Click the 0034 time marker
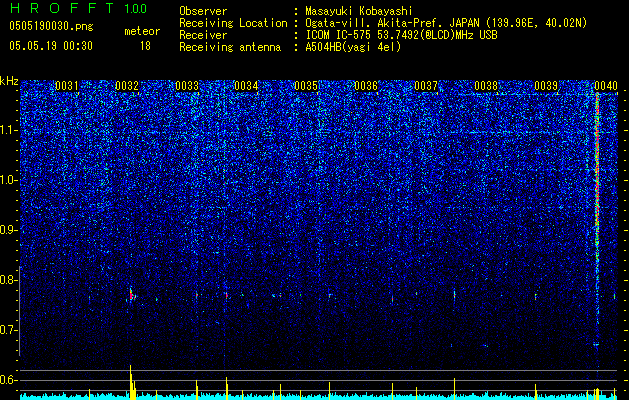629x400 pixels. (x=246, y=86)
